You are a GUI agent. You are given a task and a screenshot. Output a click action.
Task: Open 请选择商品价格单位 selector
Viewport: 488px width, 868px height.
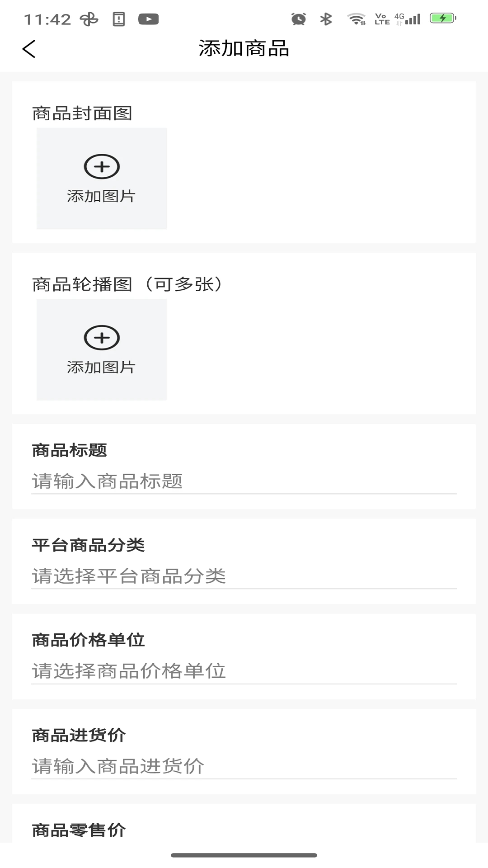point(244,671)
